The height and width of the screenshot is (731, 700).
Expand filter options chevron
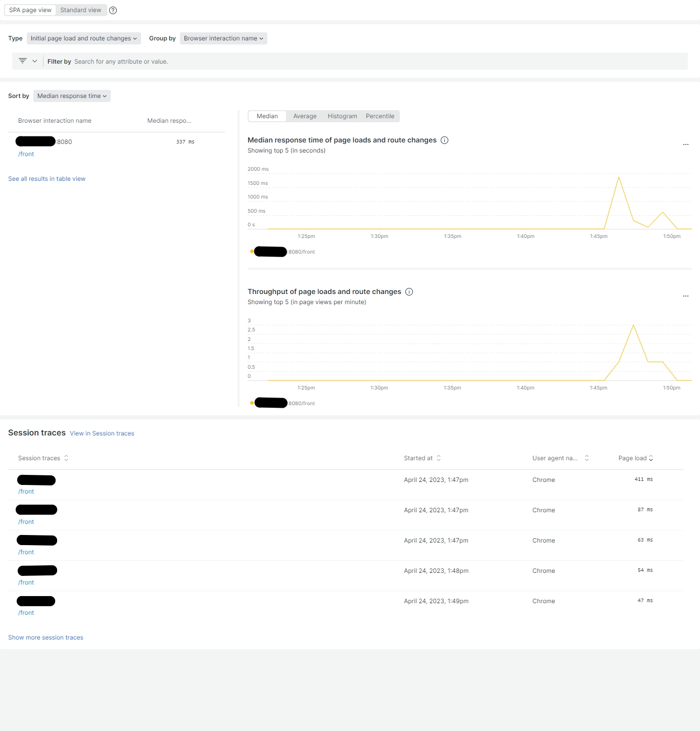[x=35, y=61]
